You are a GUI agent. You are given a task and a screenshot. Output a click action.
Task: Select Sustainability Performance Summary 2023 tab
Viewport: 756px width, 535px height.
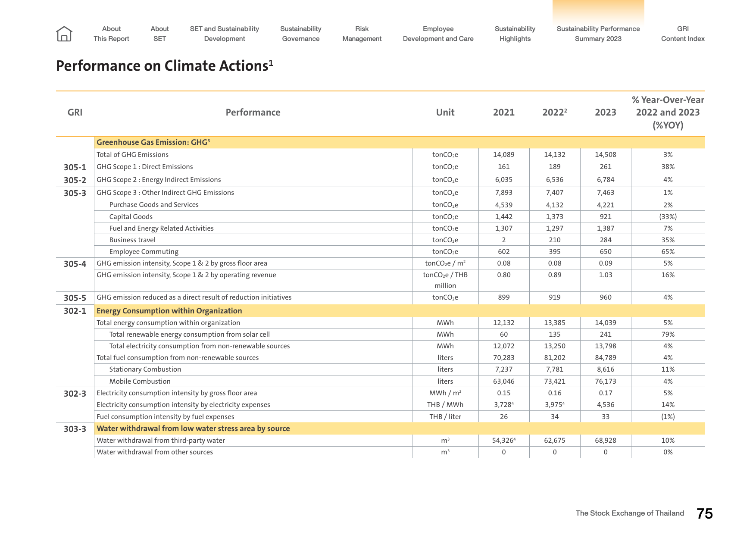click(598, 34)
